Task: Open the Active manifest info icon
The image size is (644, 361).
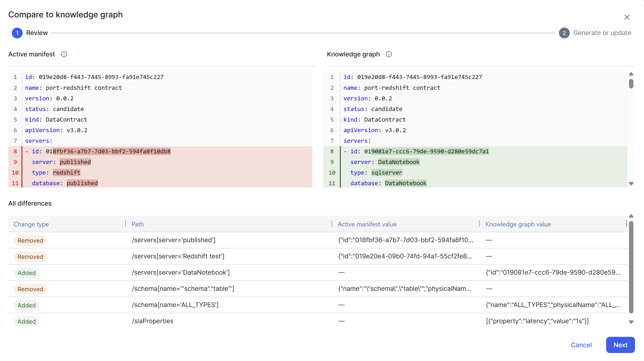Action: pos(64,54)
